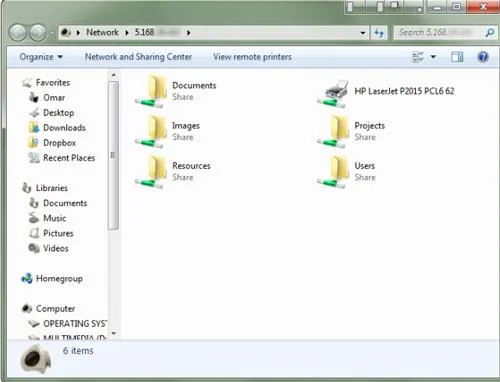
Task: Click the search magnifier icon
Action: pos(489,32)
